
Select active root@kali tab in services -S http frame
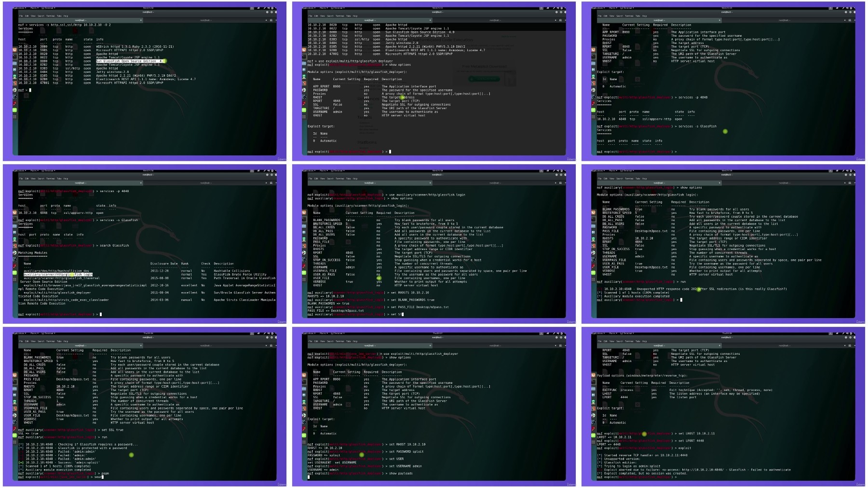coord(80,20)
